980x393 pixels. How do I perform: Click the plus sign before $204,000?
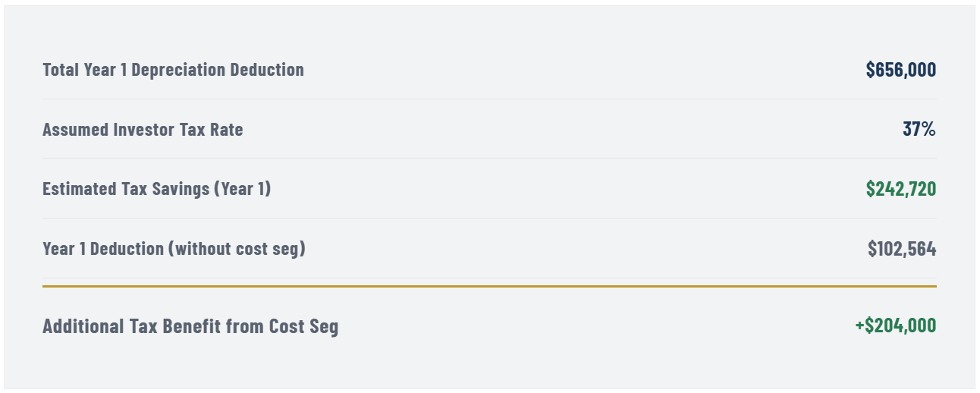point(859,325)
